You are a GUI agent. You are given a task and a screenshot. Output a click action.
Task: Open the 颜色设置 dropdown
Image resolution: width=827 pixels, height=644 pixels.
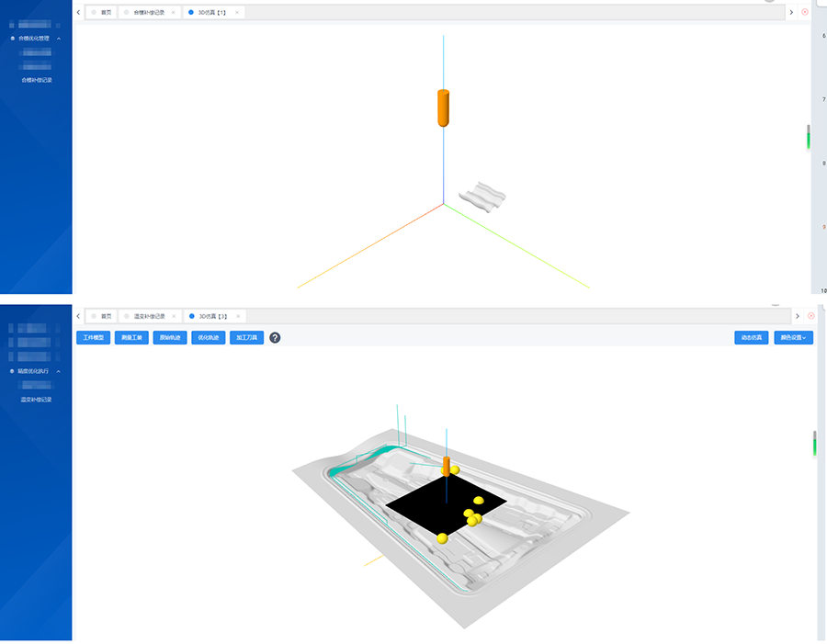click(793, 338)
